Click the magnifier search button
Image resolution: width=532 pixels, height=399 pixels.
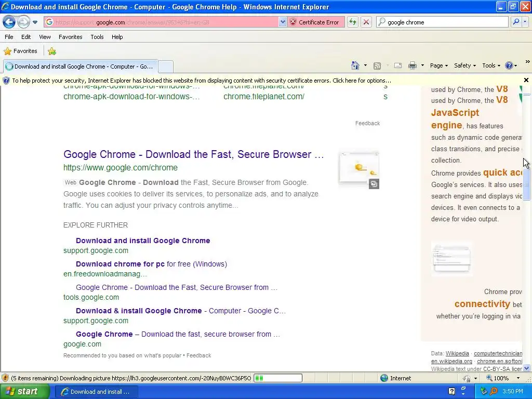pos(516,22)
